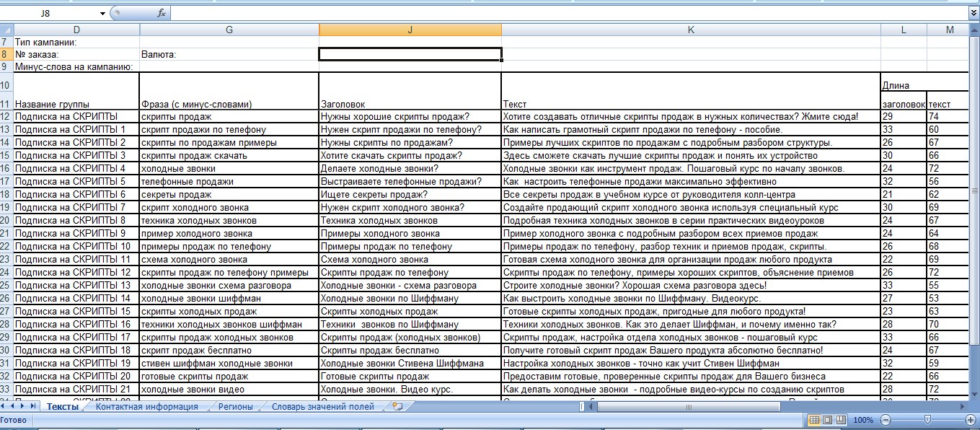Expand the formula bar with the chevron
Screen dimensions: 980x430
[x=974, y=13]
